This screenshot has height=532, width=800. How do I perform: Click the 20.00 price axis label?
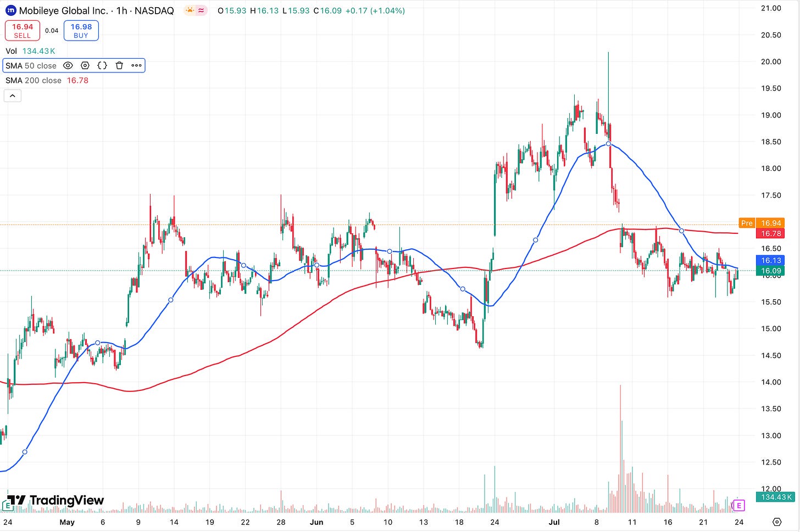click(771, 61)
